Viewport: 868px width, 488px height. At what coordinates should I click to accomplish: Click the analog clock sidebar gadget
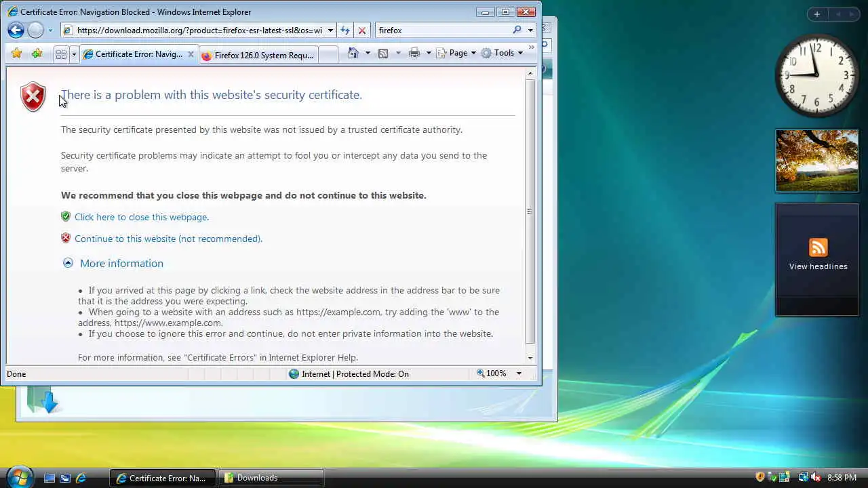816,76
